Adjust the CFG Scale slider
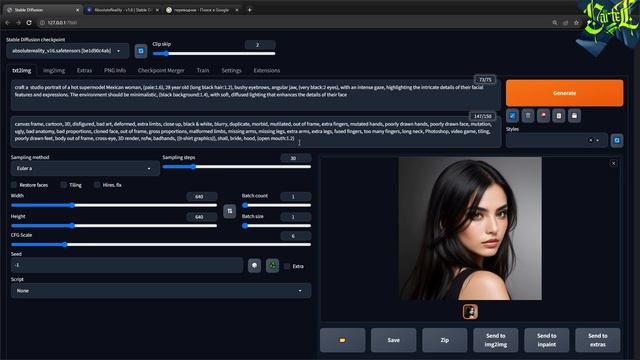 161,244
